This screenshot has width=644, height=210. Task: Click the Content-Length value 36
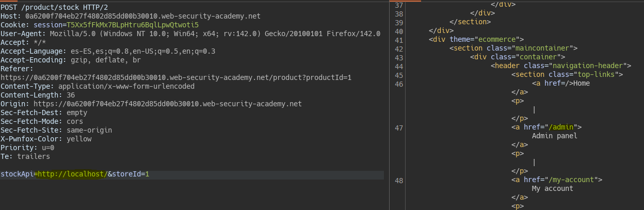[70, 95]
